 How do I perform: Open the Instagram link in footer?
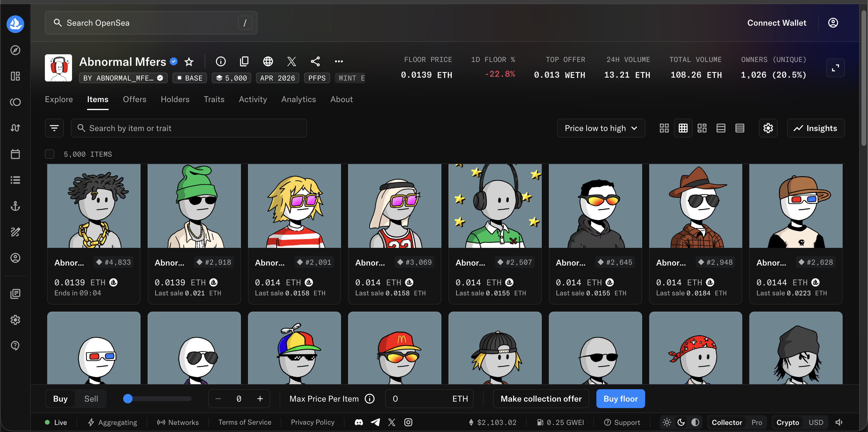(408, 422)
